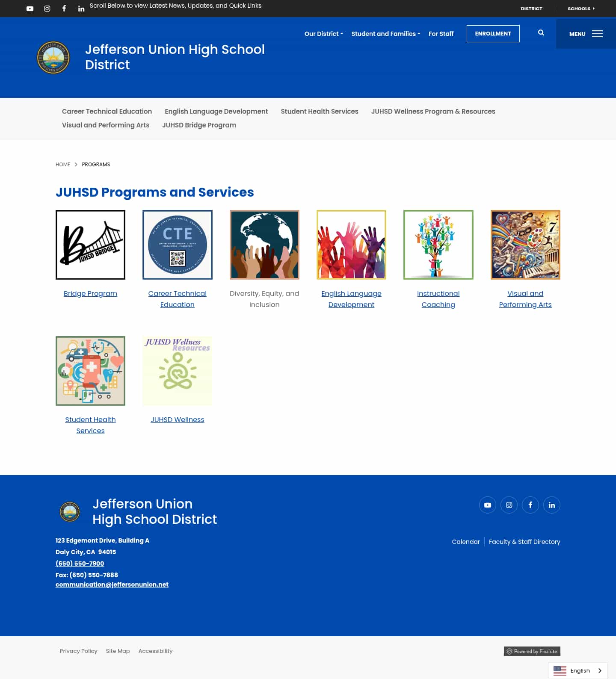Click the district seal logo in header
Viewport: 616px width, 679px height.
coord(53,57)
